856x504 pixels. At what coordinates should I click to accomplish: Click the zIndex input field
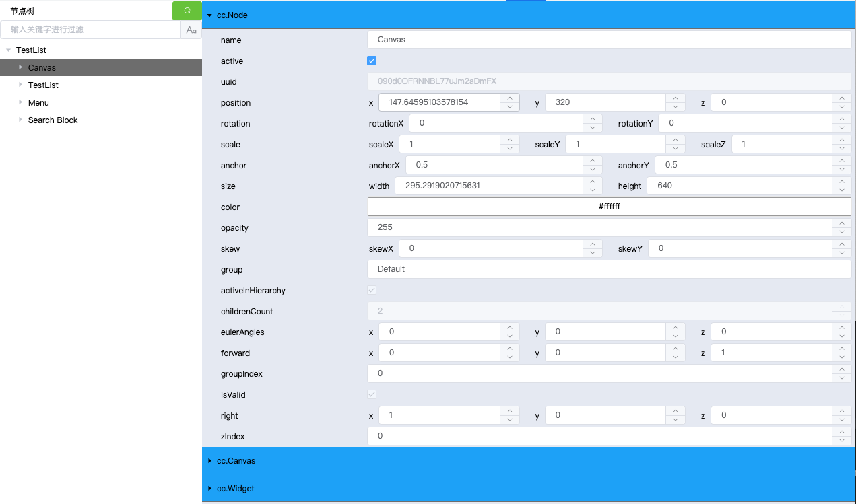click(x=600, y=436)
